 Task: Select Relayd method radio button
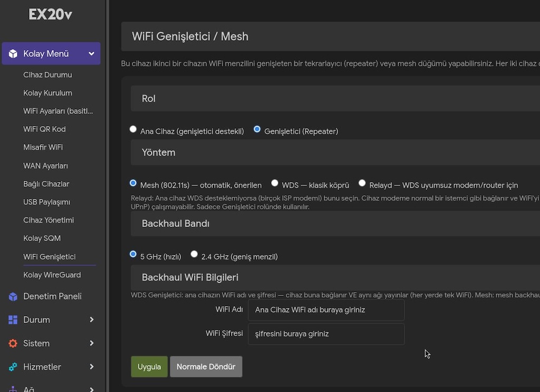[362, 183]
